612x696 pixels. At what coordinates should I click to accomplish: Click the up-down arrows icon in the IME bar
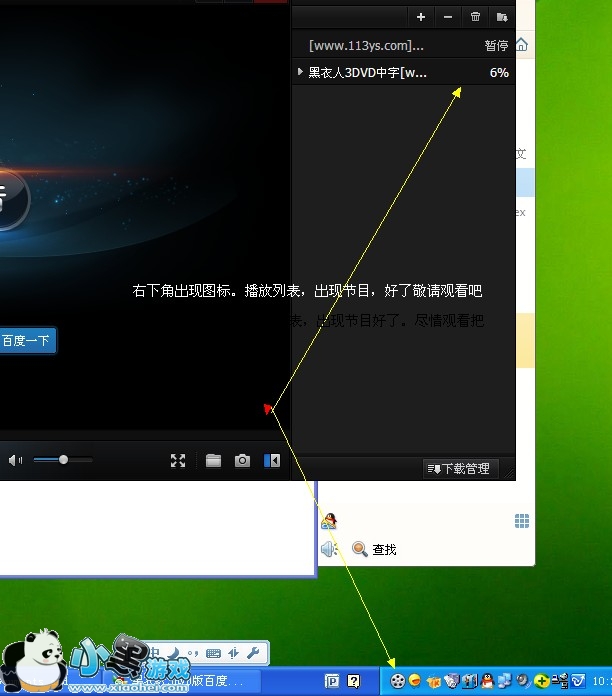233,653
